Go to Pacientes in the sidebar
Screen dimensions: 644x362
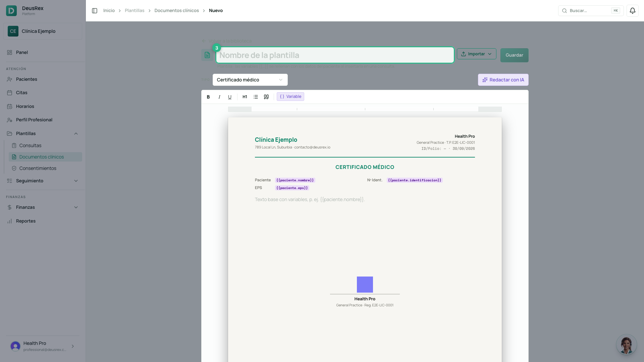click(x=43, y=79)
